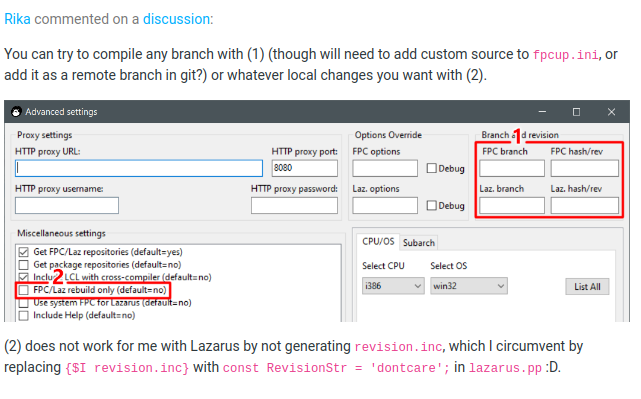The width and height of the screenshot is (641, 399).
Task: Click the const RevisionStr = 'dontcare'; code text
Action: [336, 368]
